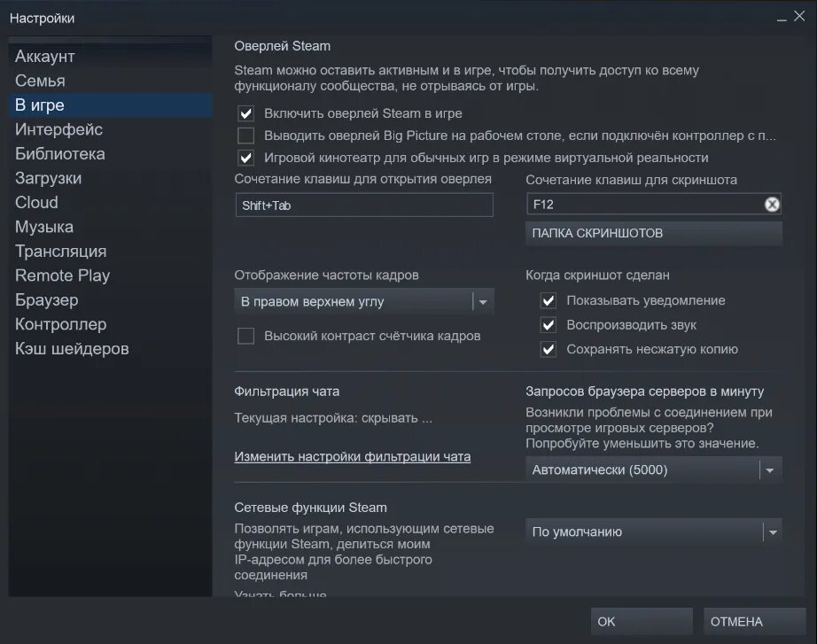
Task: Click the Оверлей Steam heading
Action: point(282,46)
